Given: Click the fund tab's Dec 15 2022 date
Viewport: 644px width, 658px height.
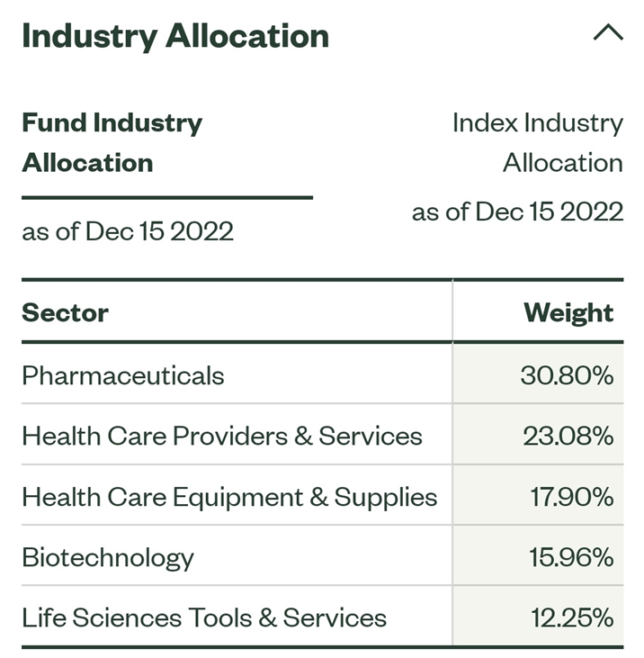Looking at the screenshot, I should click(159, 230).
